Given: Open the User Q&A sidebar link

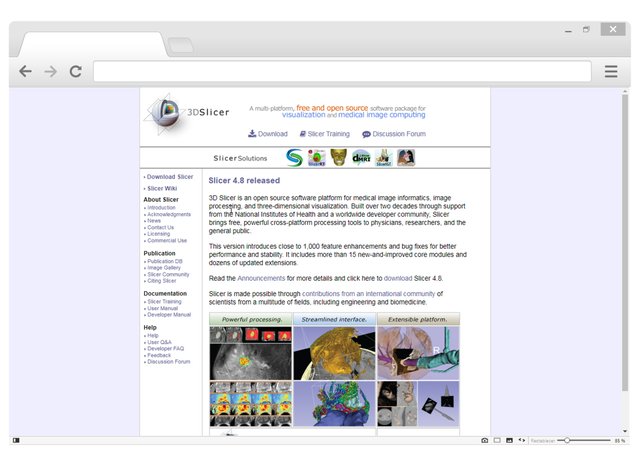Looking at the screenshot, I should point(159,342).
